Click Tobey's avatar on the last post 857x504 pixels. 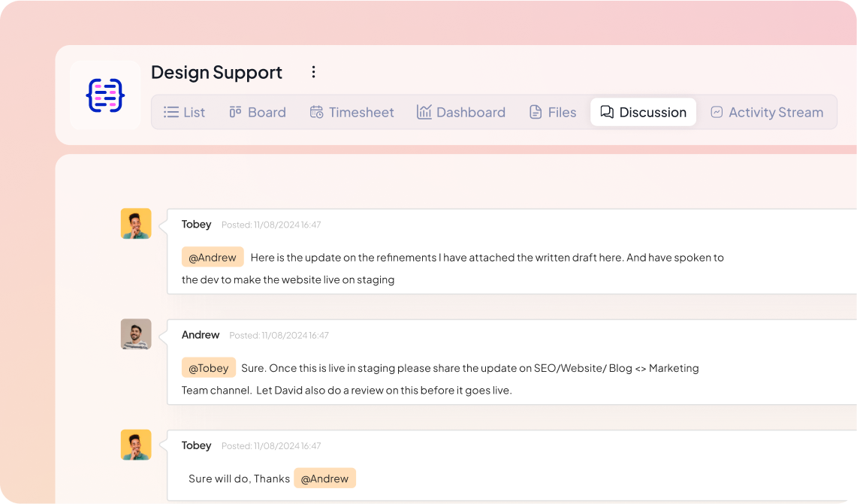pyautogui.click(x=136, y=445)
